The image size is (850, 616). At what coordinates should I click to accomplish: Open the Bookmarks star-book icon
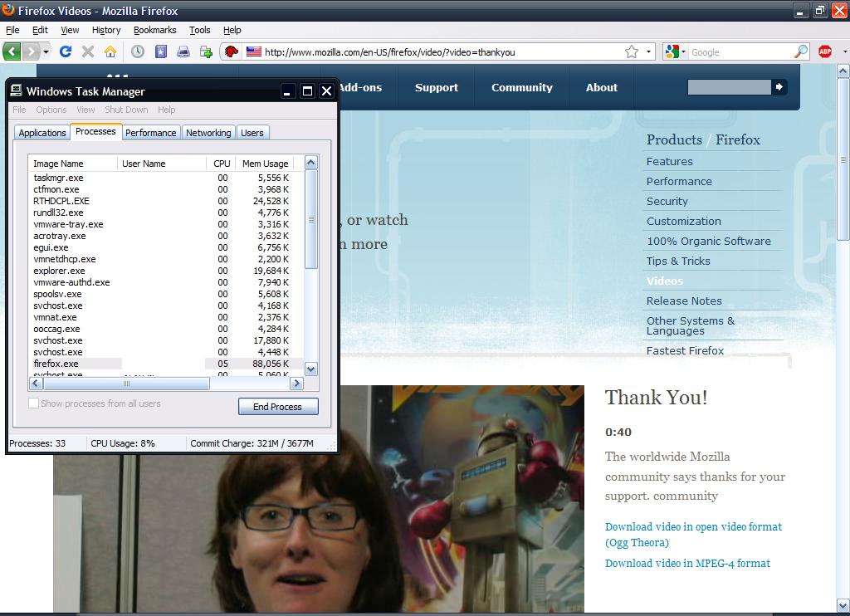point(161,51)
